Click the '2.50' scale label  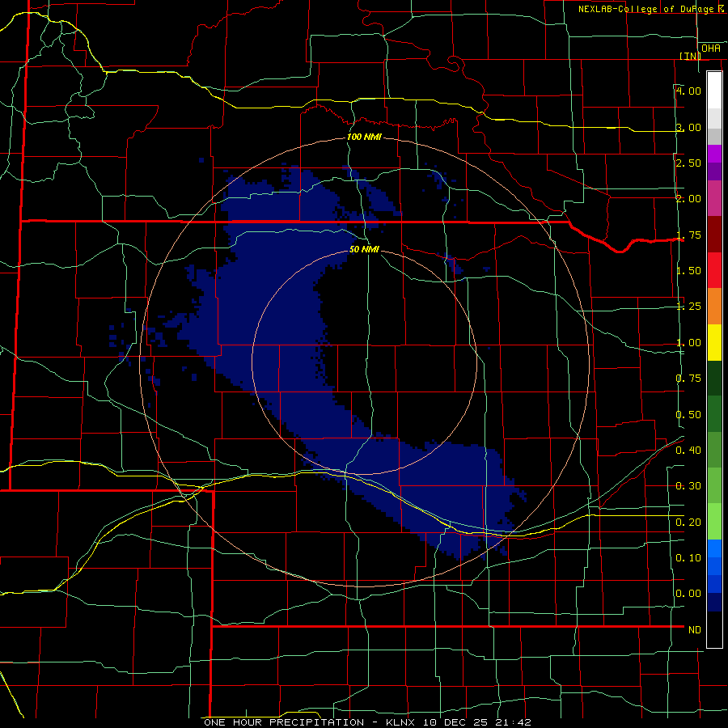[688, 163]
